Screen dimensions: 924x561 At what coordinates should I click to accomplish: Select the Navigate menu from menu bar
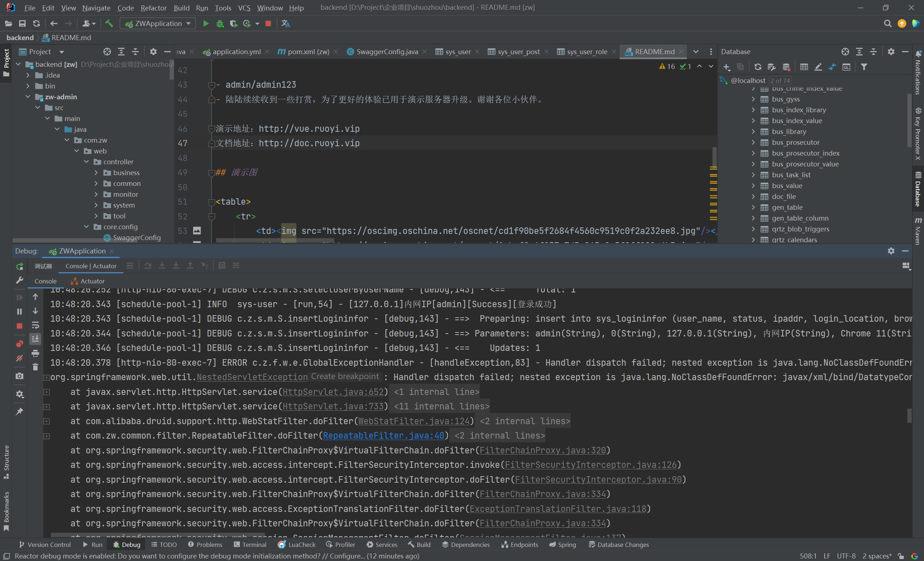coord(95,8)
